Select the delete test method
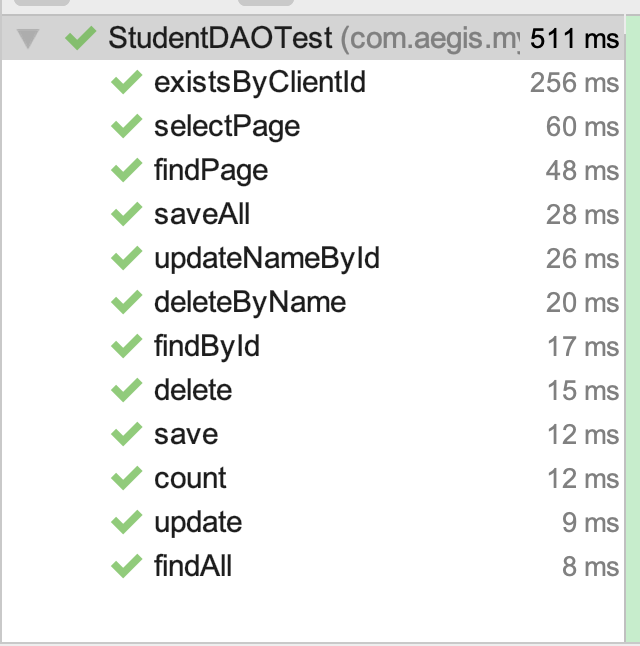This screenshot has width=640, height=646. click(x=193, y=391)
